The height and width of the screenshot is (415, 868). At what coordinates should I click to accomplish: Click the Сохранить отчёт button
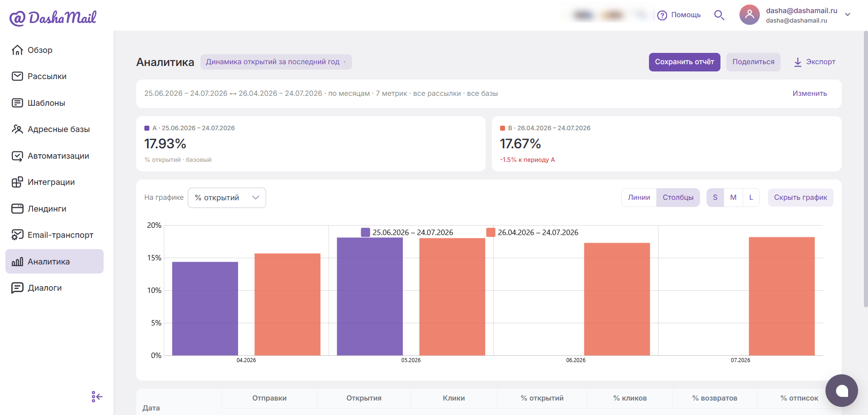tap(684, 62)
